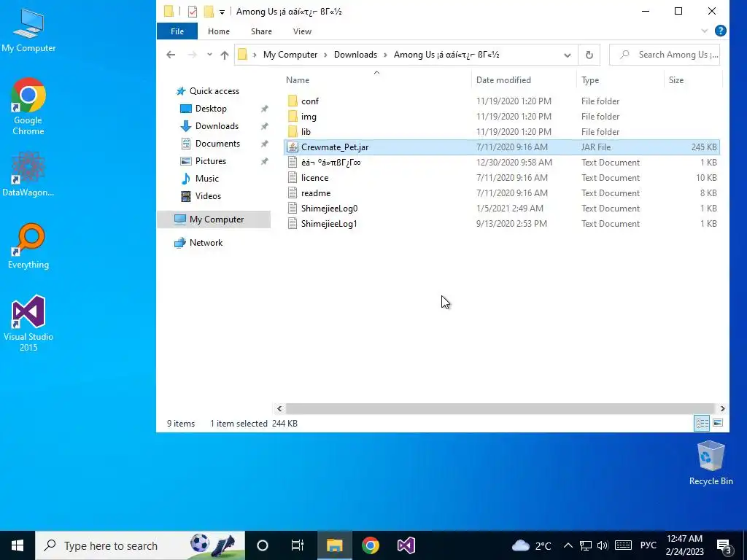Screen dimensions: 747x560
Task: Show hidden system tray icons
Action: click(568, 545)
